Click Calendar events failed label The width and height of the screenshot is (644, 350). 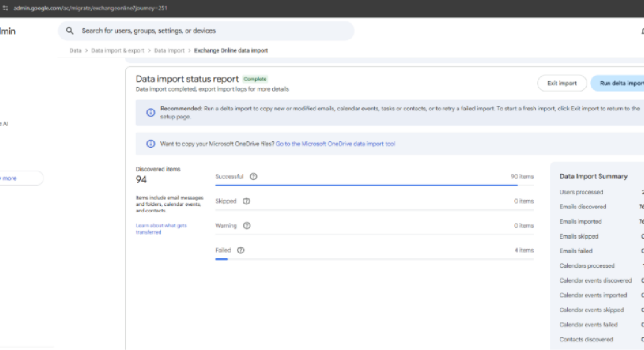(x=588, y=324)
